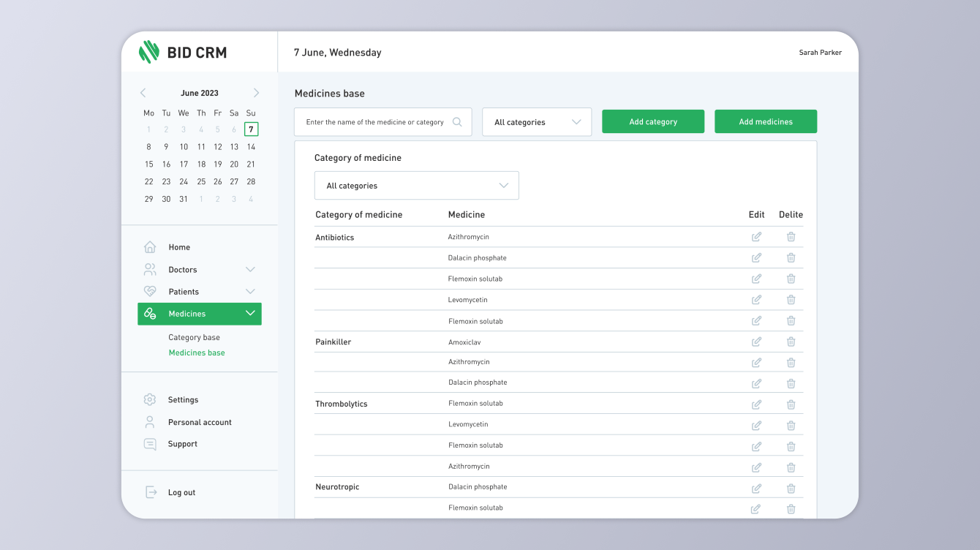This screenshot has height=550, width=980.
Task: Click edit icon in the Neurotropic row
Action: [x=756, y=489]
